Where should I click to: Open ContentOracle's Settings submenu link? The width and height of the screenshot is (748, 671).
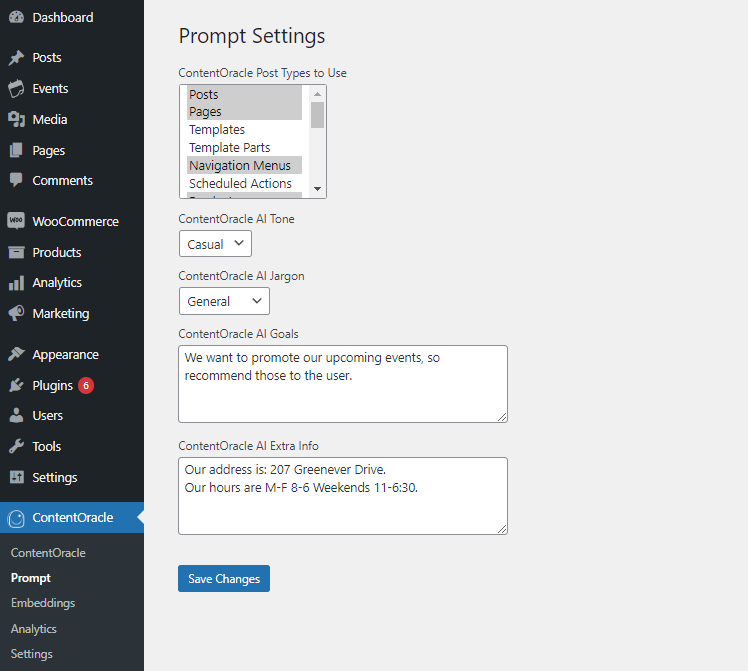(x=31, y=654)
